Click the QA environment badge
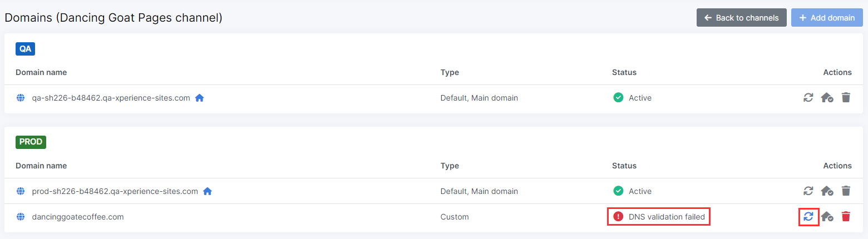The height and width of the screenshot is (239, 868). point(26,49)
